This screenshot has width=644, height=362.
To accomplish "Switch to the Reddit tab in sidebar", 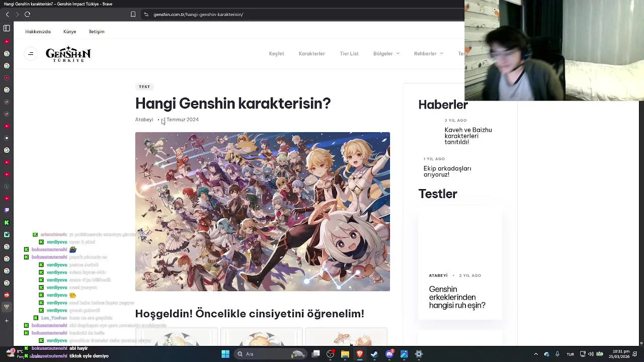I will pyautogui.click(x=7, y=295).
